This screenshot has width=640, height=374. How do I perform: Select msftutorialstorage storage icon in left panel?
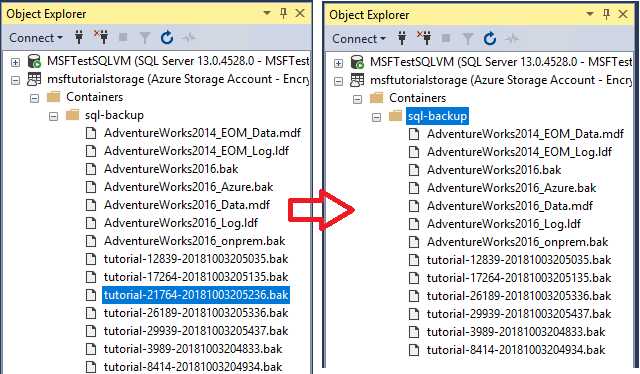[x=34, y=79]
